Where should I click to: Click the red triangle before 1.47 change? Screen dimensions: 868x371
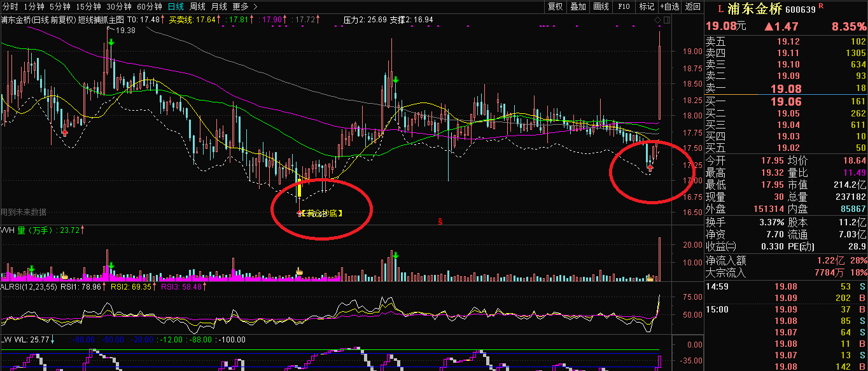(768, 27)
